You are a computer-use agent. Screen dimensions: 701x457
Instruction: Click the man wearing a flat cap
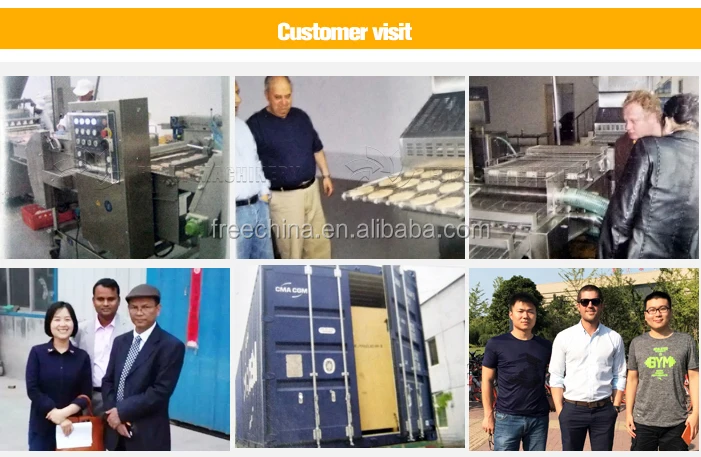click(x=142, y=368)
